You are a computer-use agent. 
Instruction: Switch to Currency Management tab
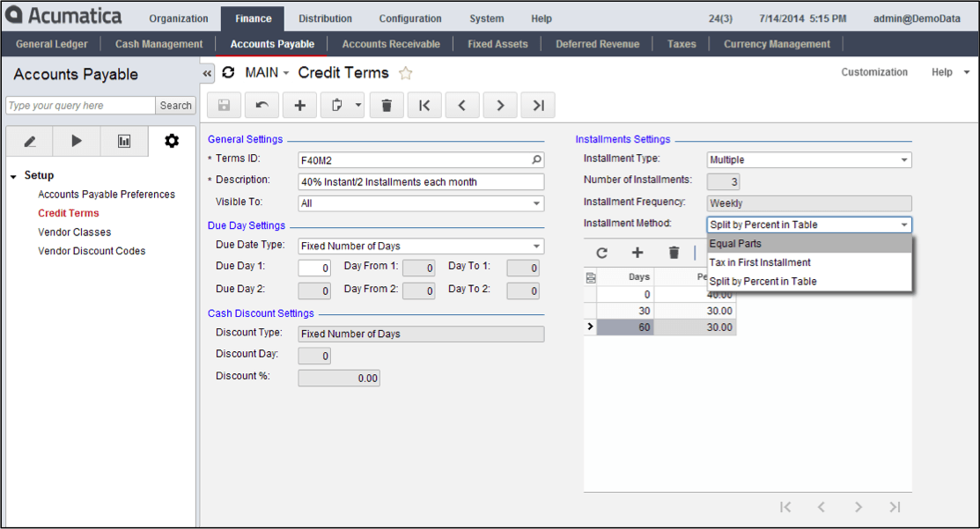point(777,44)
